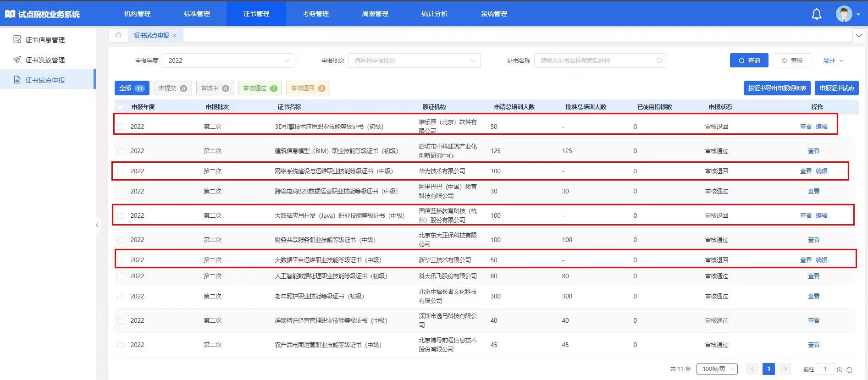868x380 pixels.
Task: Click 编辑 for 大数据应用开发 (Java) row
Action: pyautogui.click(x=822, y=215)
